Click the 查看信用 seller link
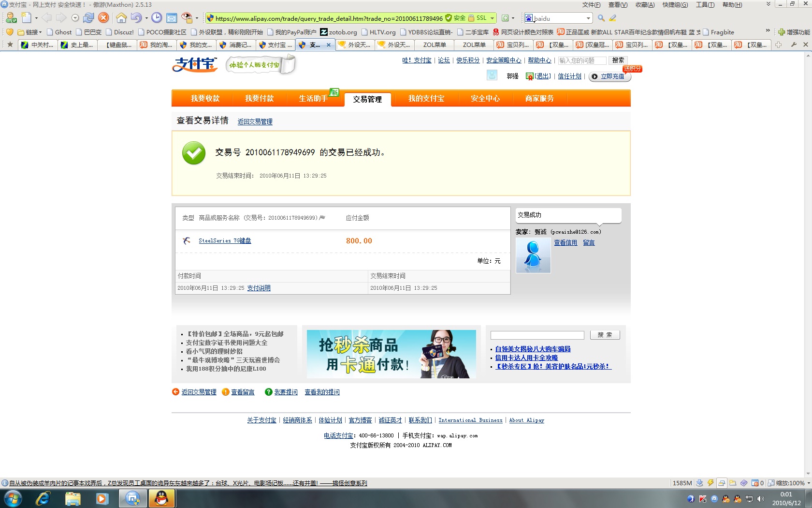This screenshot has width=812, height=508. click(565, 242)
